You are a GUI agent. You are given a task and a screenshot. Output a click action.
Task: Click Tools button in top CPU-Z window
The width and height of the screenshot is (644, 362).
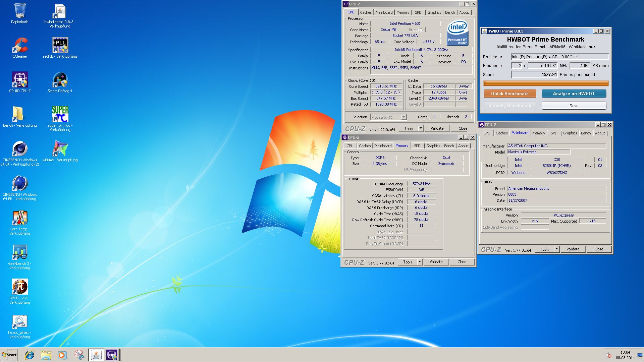(409, 128)
